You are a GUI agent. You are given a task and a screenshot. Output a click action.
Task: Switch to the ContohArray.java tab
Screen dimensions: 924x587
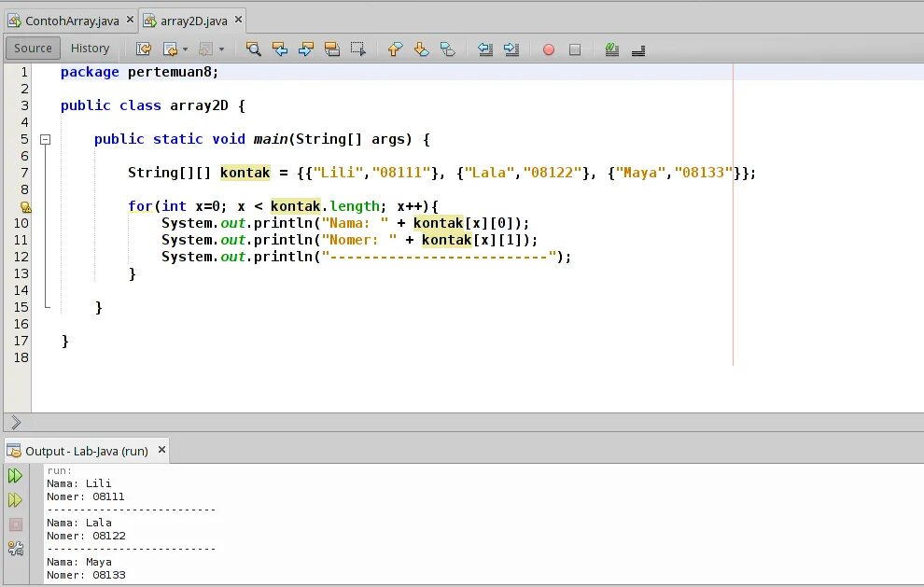pos(70,17)
